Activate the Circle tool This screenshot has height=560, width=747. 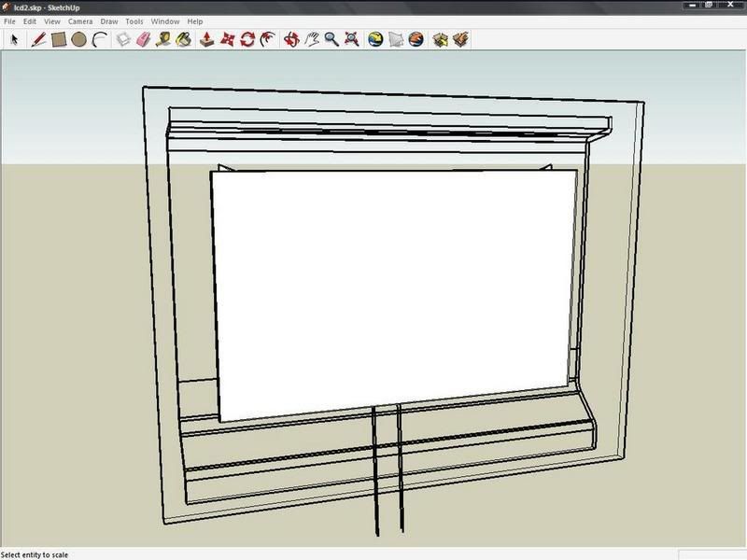[79, 39]
